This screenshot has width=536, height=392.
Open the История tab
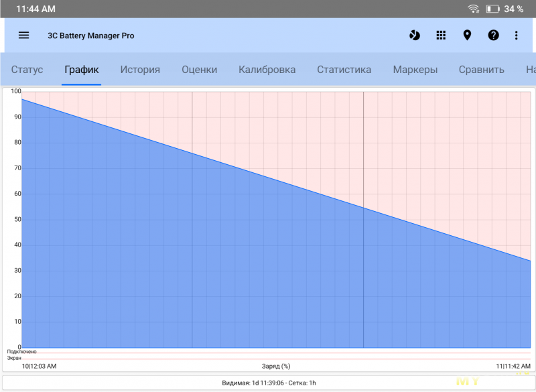click(140, 70)
